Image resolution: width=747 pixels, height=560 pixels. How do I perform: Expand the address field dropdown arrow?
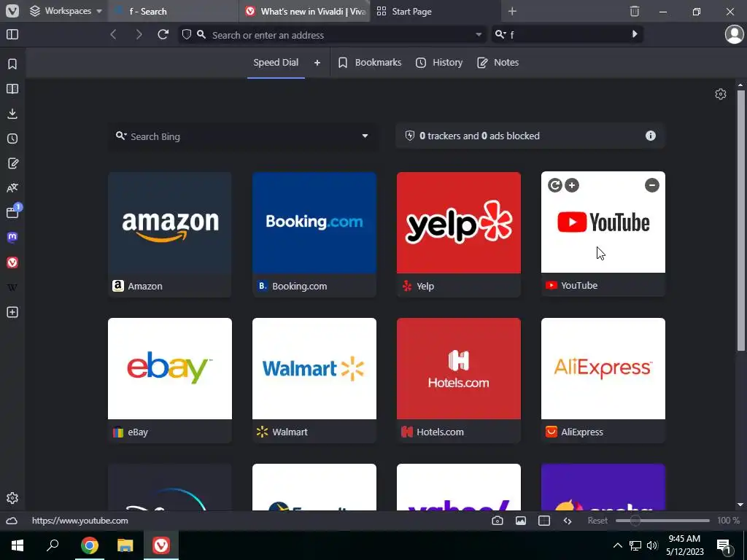(479, 34)
